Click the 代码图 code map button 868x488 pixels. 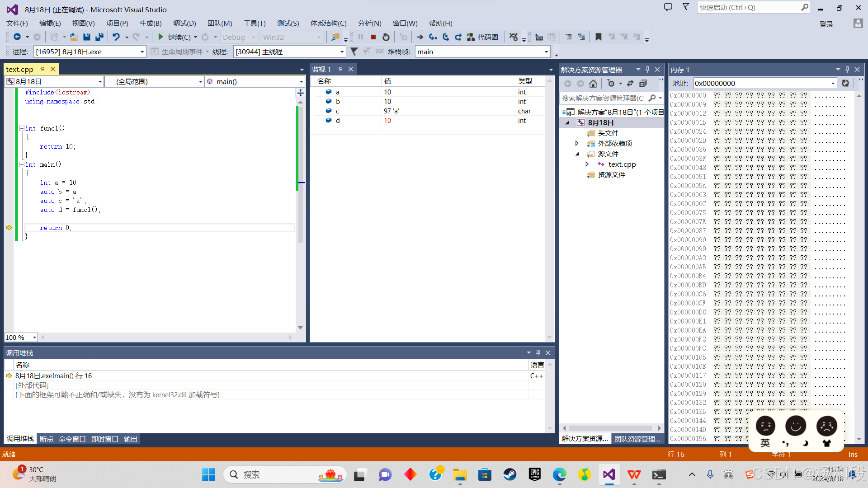(483, 37)
